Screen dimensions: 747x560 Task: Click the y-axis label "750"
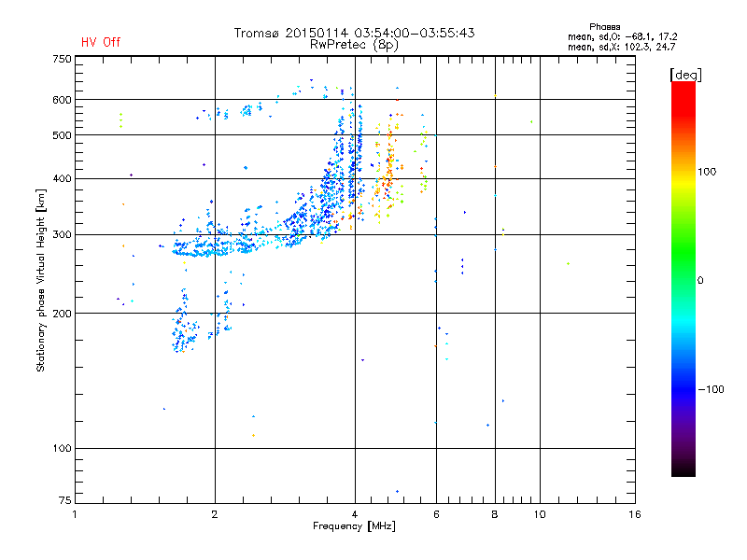pos(62,59)
